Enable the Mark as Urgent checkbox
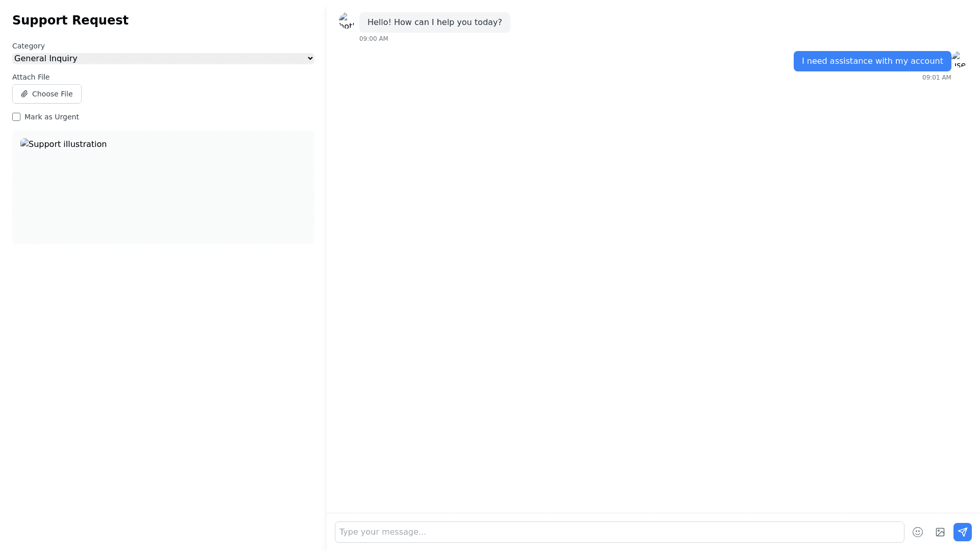980x551 pixels. point(16,117)
